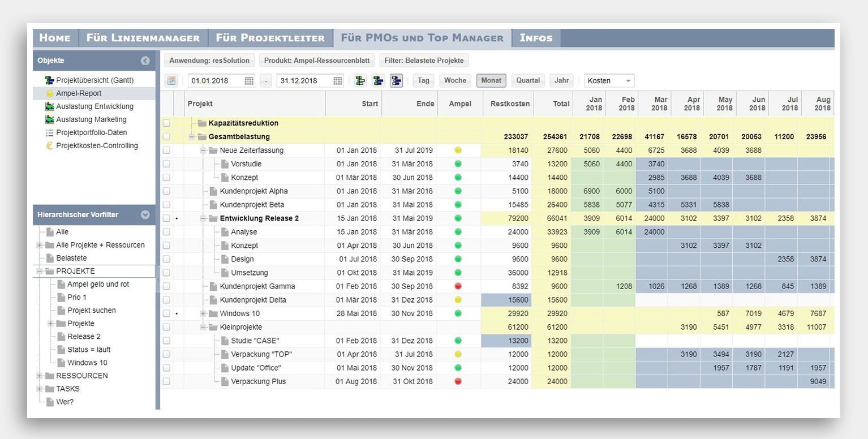Click the red Ampel light for Kundenprojekt Gamma
Screen dimensions: 868x439
[458, 286]
